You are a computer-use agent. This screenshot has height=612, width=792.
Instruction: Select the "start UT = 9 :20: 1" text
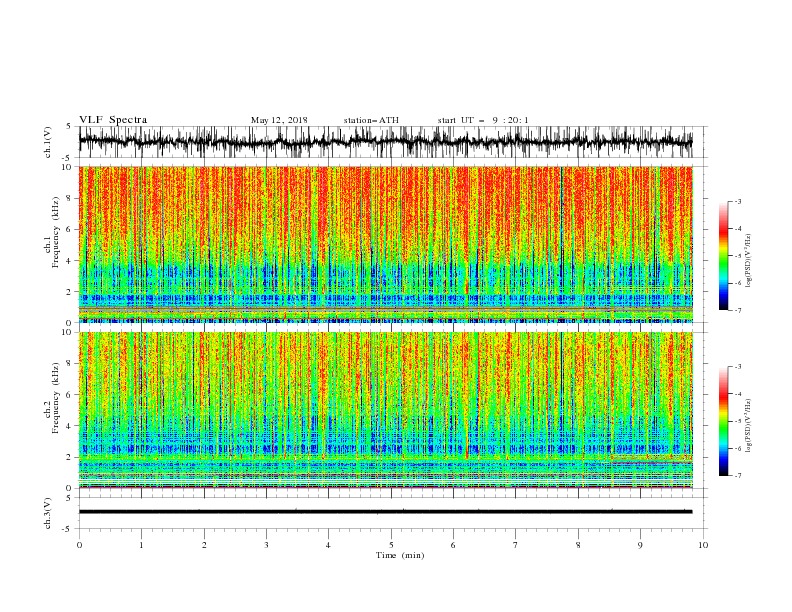pos(483,120)
